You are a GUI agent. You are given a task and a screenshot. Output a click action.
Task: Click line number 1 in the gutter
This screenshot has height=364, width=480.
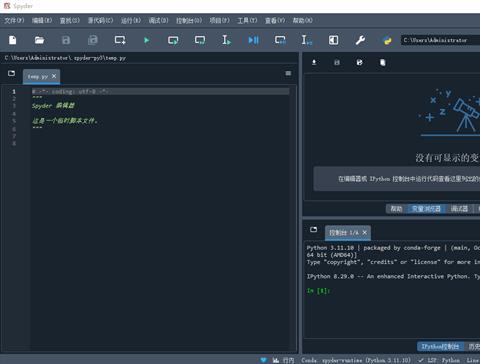(14, 91)
